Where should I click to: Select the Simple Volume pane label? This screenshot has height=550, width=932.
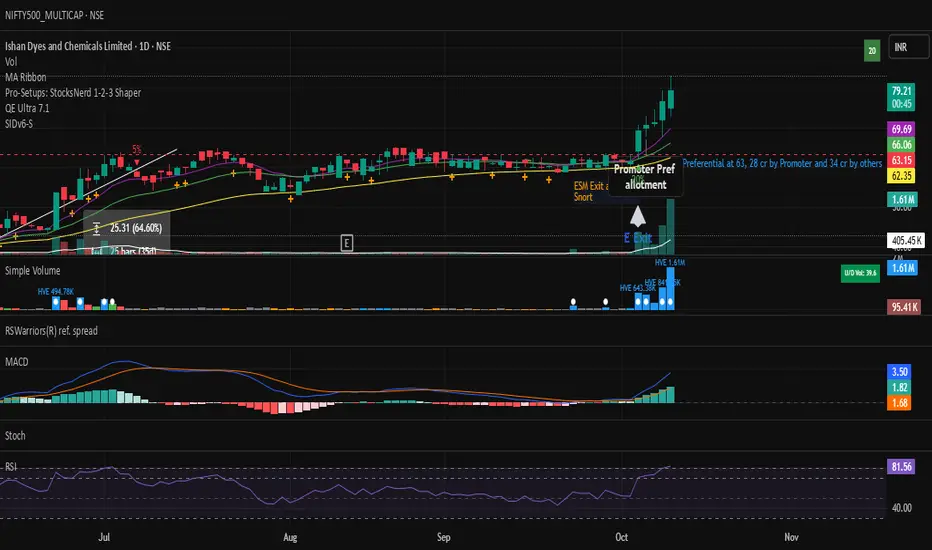pos(33,271)
